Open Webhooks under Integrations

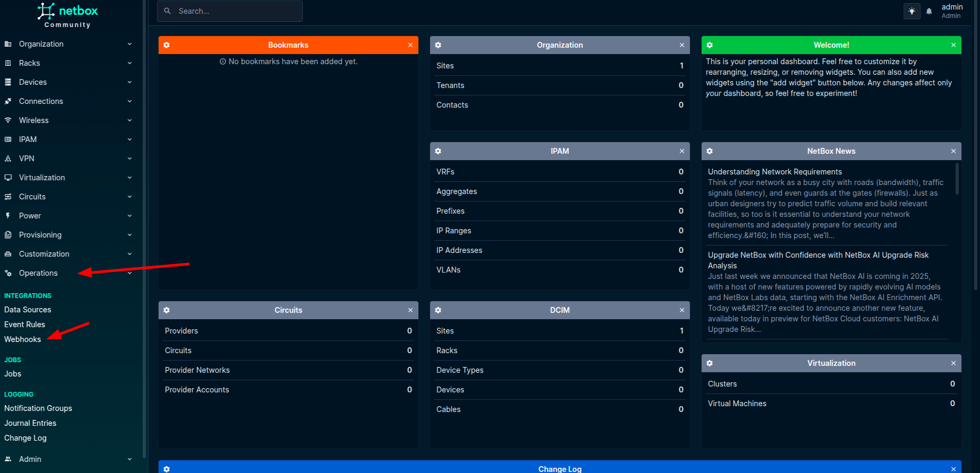(x=22, y=339)
